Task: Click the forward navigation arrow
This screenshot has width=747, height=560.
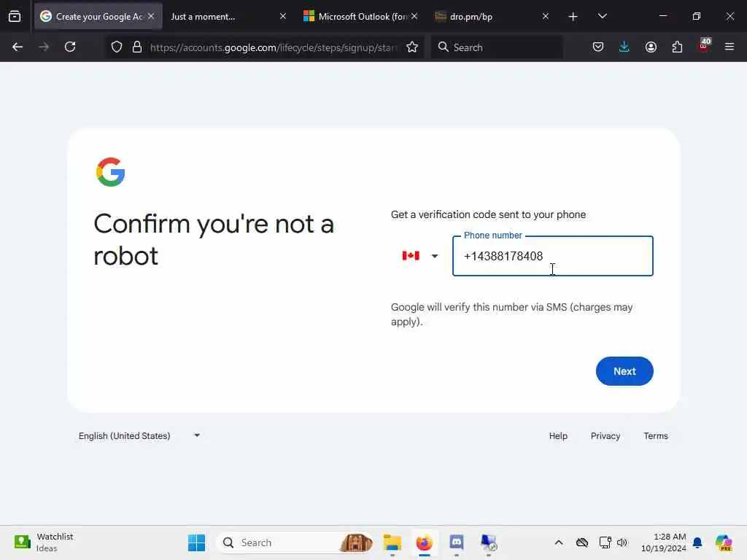Action: (x=44, y=47)
